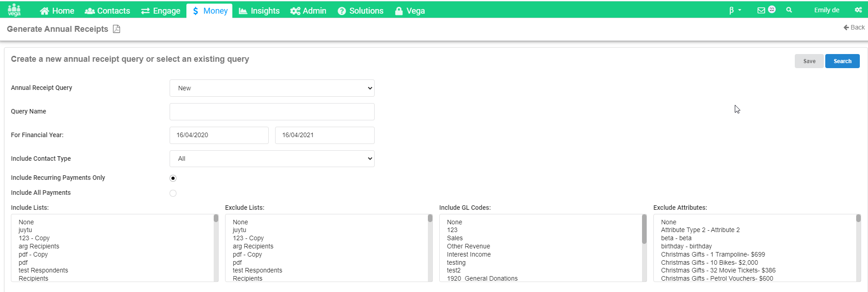Expand the Annual Receipt Query dropdown
868x292 pixels.
coord(272,88)
